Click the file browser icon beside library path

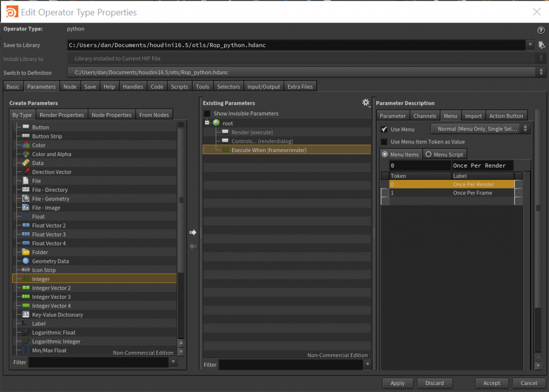point(541,45)
